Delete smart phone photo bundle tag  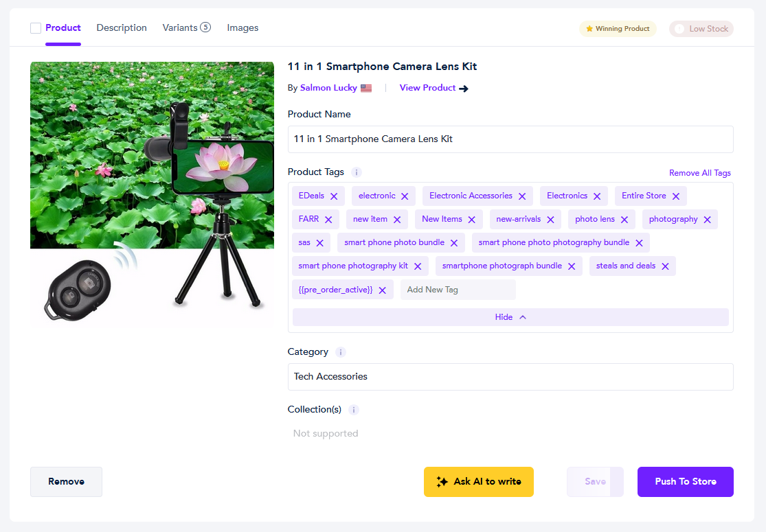[x=454, y=243]
